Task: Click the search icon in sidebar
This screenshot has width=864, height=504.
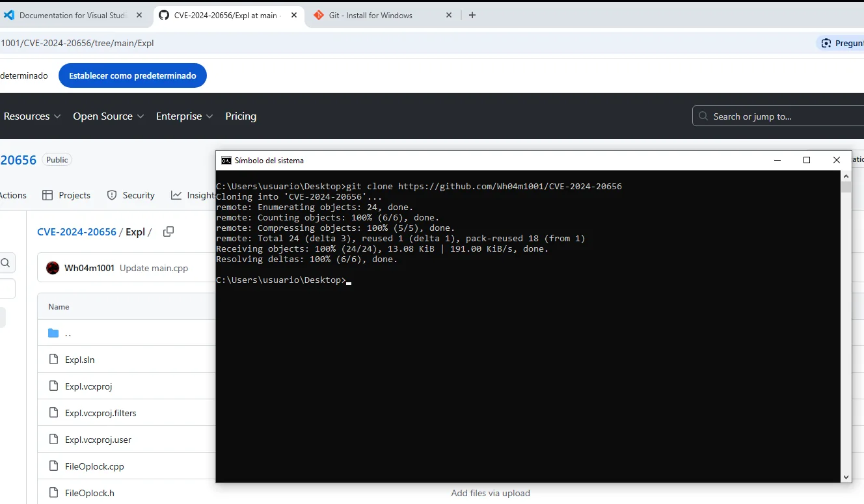Action: [5, 263]
